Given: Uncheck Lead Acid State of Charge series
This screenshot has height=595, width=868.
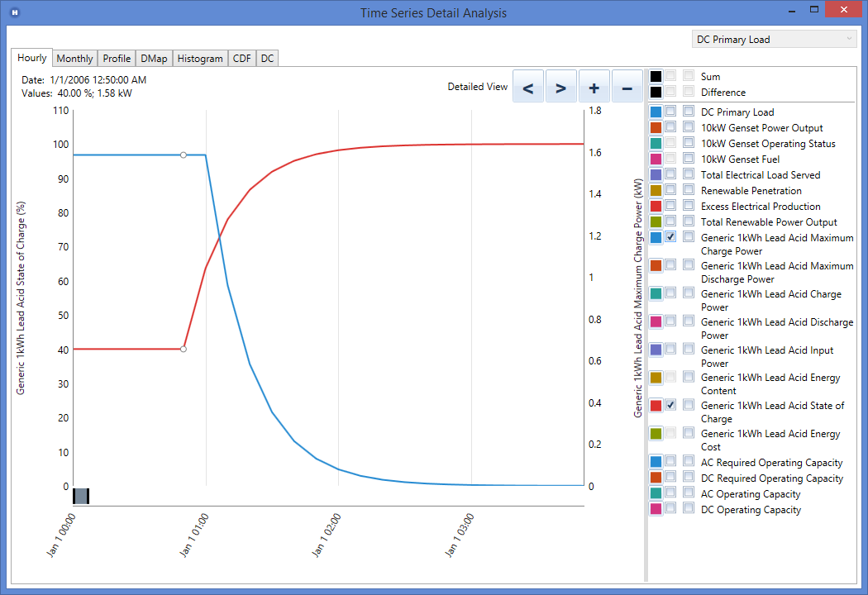Looking at the screenshot, I should (671, 405).
